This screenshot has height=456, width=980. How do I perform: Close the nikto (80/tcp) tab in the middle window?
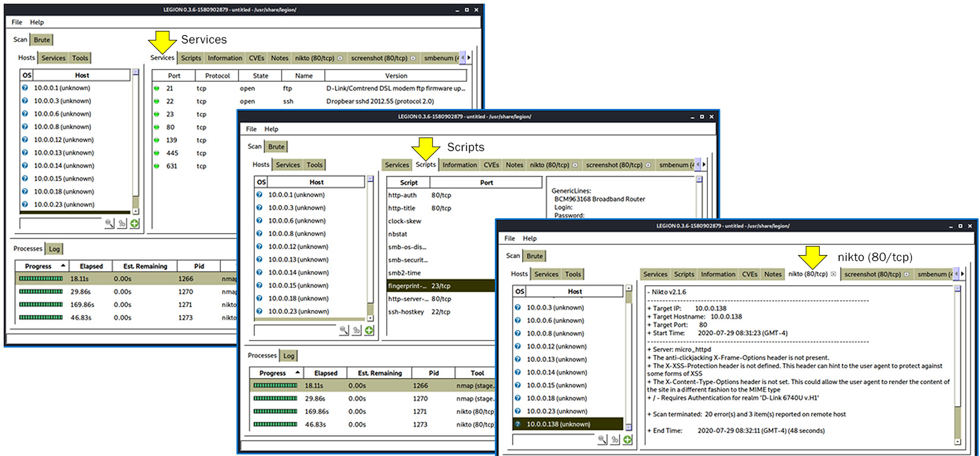click(x=575, y=165)
